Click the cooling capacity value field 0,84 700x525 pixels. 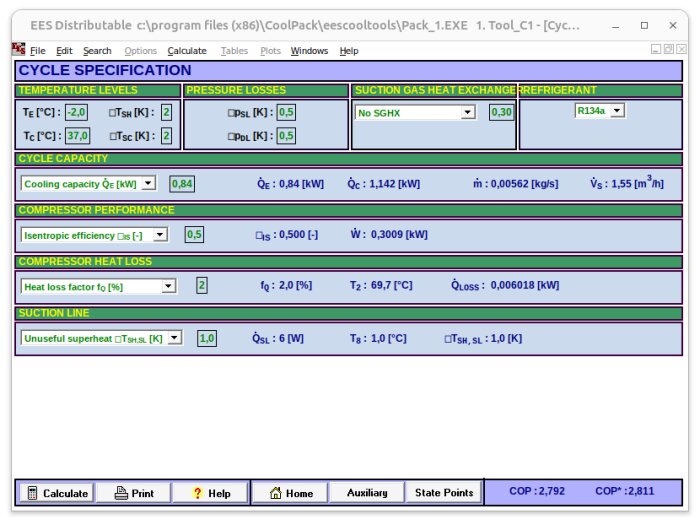pyautogui.click(x=182, y=184)
